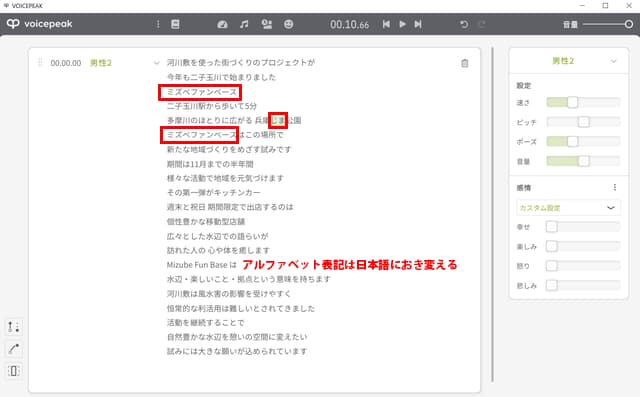Open the 男性2 narrator dropdown in right panel
The height and width of the screenshot is (397, 640).
point(569,61)
